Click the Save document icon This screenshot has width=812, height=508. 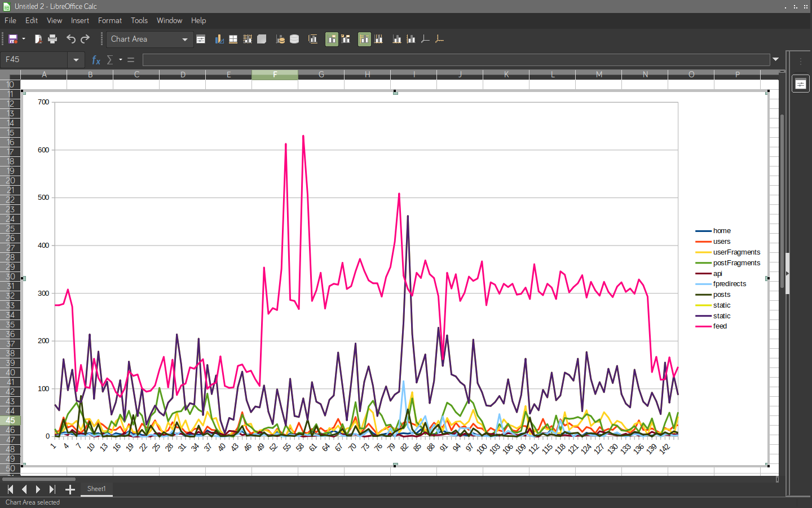(x=12, y=39)
